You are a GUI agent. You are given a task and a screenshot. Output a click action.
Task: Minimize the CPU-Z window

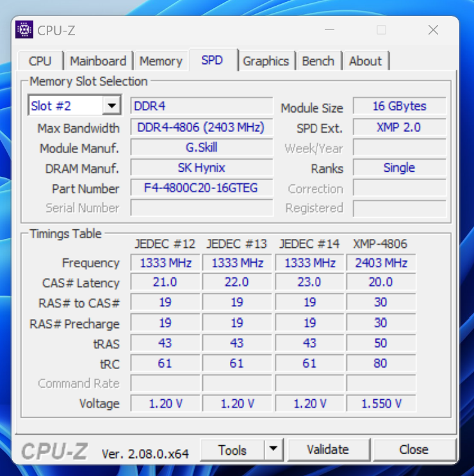pos(329,29)
